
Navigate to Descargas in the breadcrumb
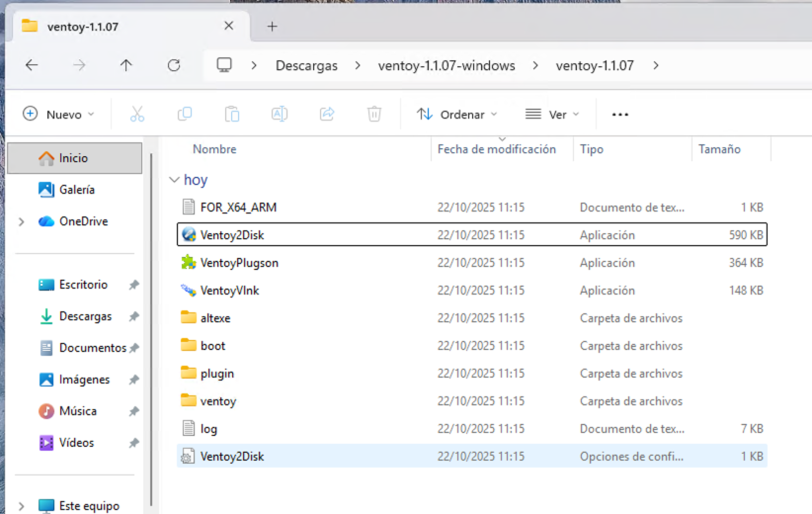tap(307, 66)
